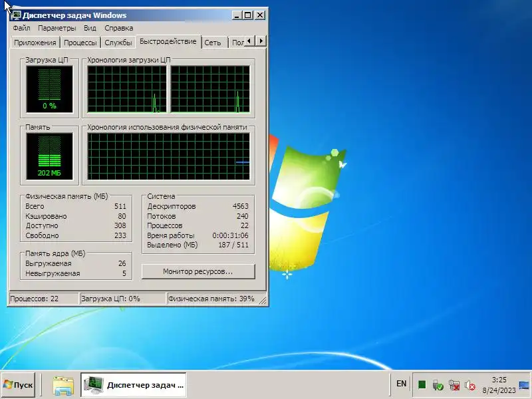Switch to the Службы tab
The height and width of the screenshot is (399, 532).
[x=118, y=43]
